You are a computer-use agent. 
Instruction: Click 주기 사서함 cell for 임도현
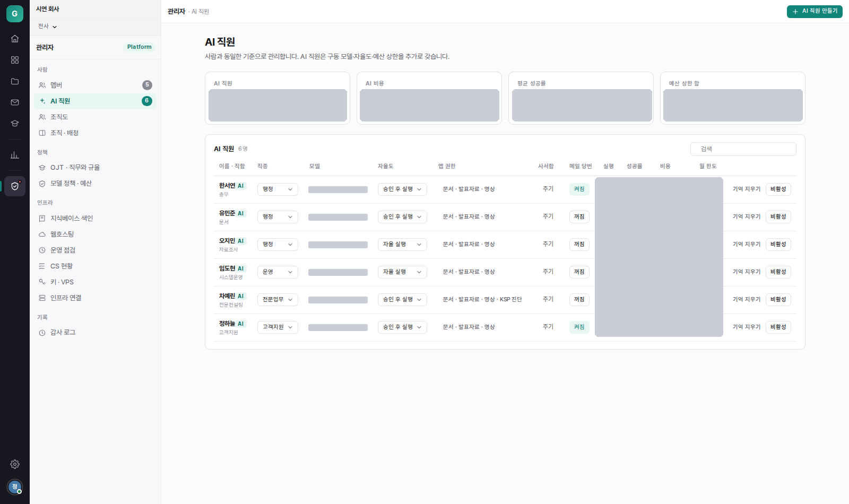click(x=548, y=272)
